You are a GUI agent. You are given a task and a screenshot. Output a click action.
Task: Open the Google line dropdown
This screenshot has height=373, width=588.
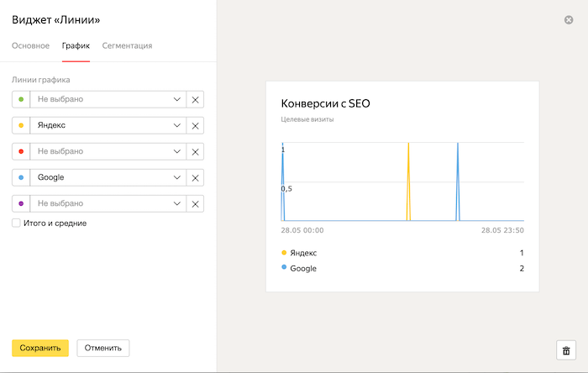pos(177,177)
